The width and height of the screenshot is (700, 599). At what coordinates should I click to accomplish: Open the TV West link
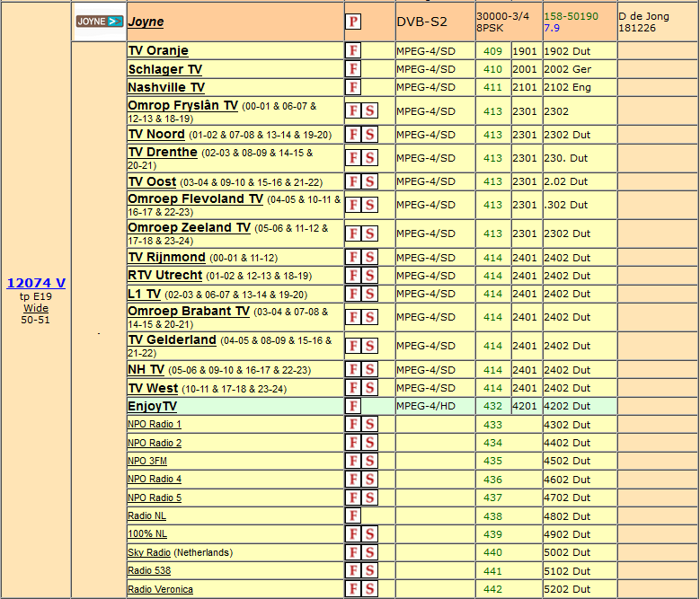click(153, 389)
